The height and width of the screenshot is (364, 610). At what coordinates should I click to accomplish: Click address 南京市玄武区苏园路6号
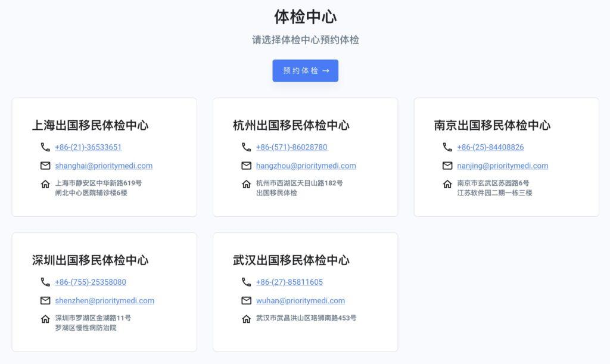click(493, 183)
